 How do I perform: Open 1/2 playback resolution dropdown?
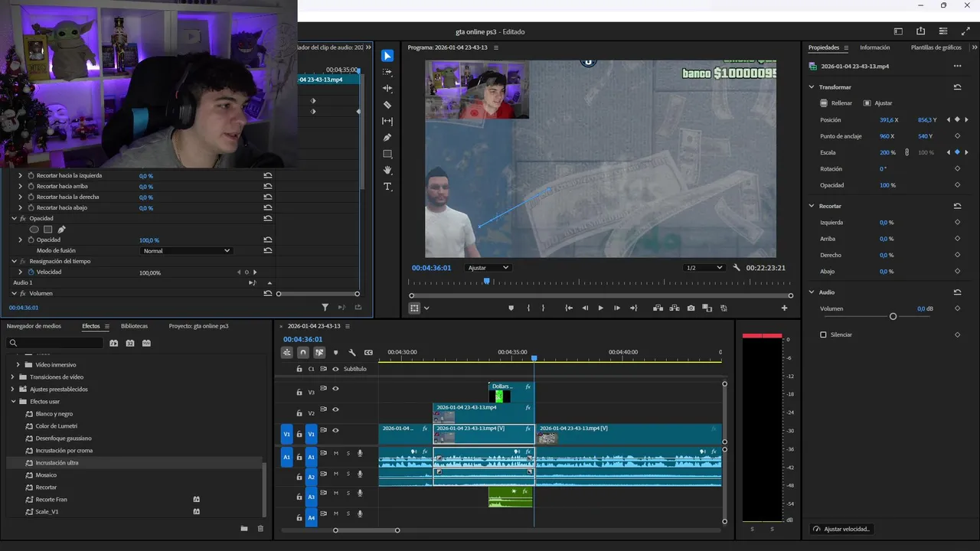[704, 268]
